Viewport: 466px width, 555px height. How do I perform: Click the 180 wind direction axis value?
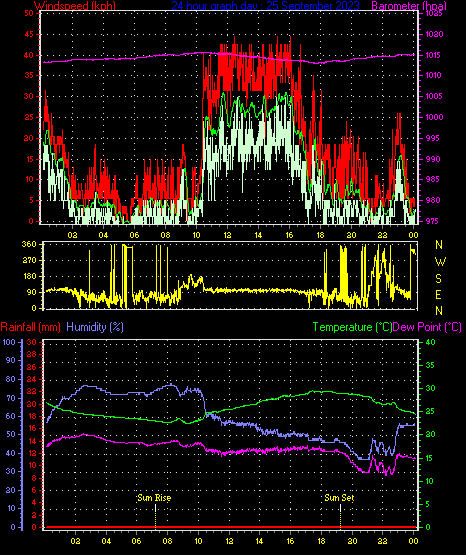(29, 276)
